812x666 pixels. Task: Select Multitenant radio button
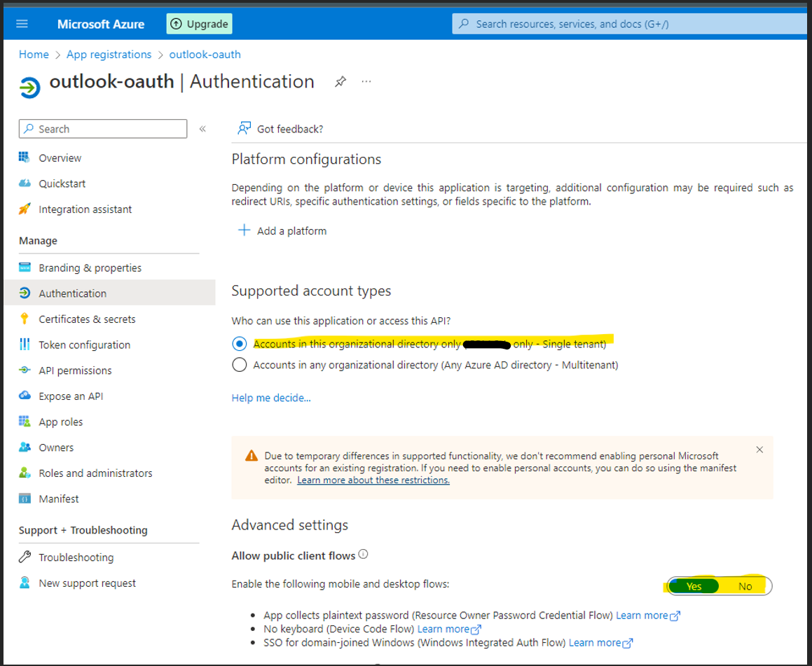[239, 365]
